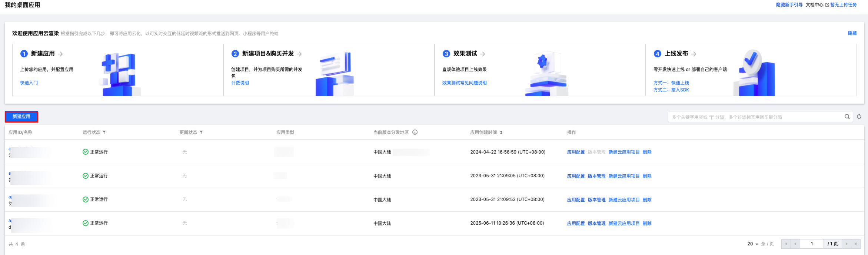This screenshot has width=868, height=255.
Task: Open the 20 条/页 page size dropdown
Action: 753,244
